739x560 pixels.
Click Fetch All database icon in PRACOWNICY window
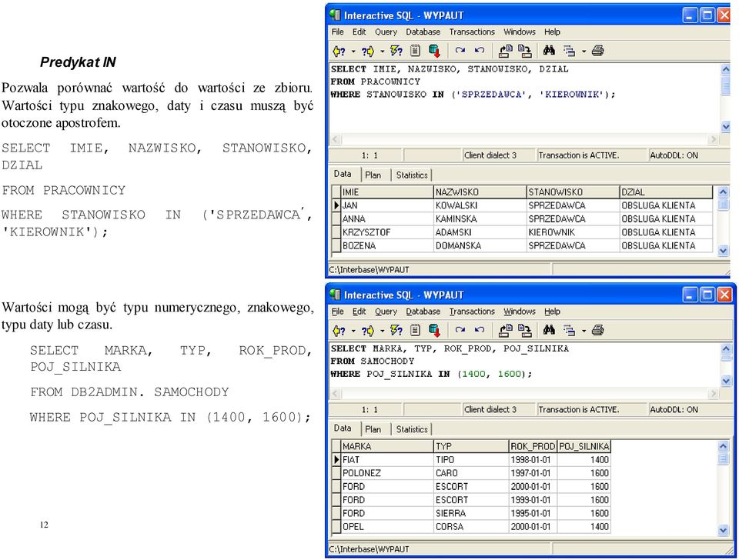(x=434, y=51)
